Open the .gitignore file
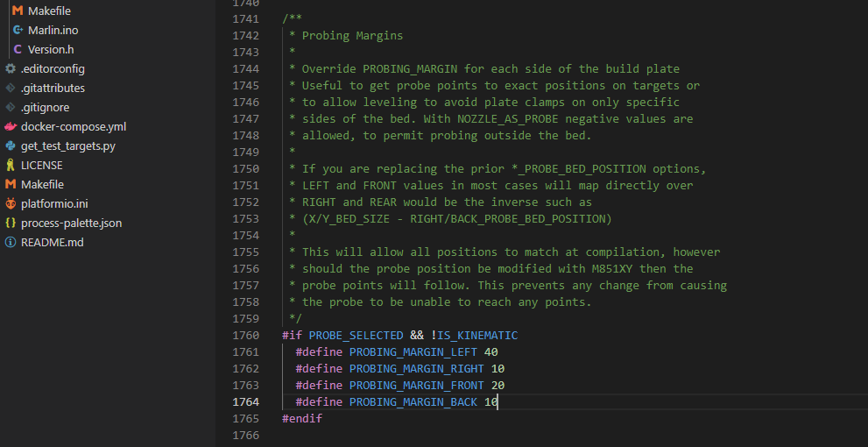 click(45, 108)
